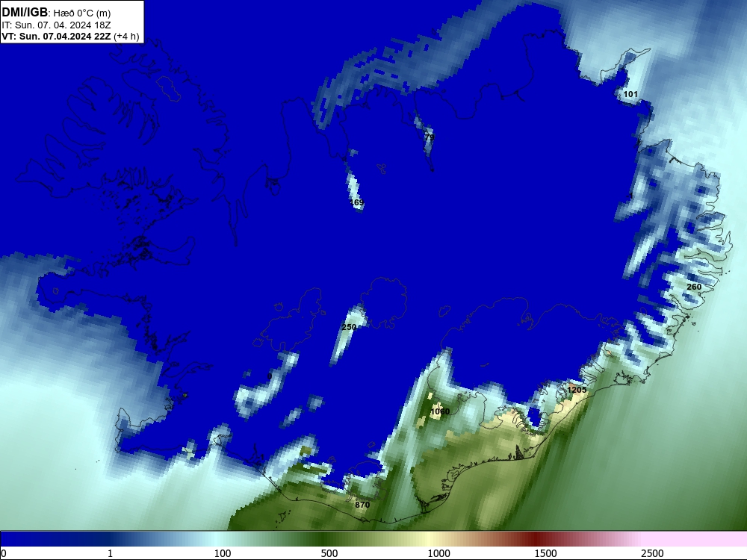Click the 79 value label on map
747x560 pixels.
pyautogui.click(x=430, y=137)
